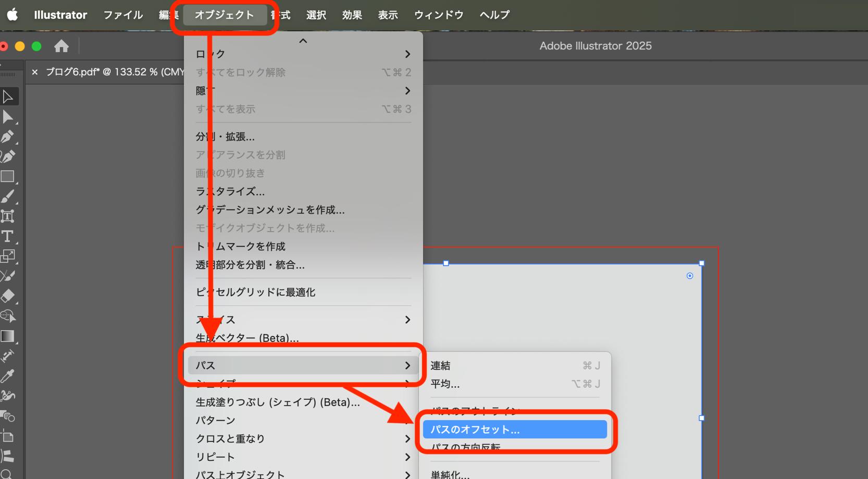868x479 pixels.
Task: Select the Selection tool arrow
Action: 8,96
